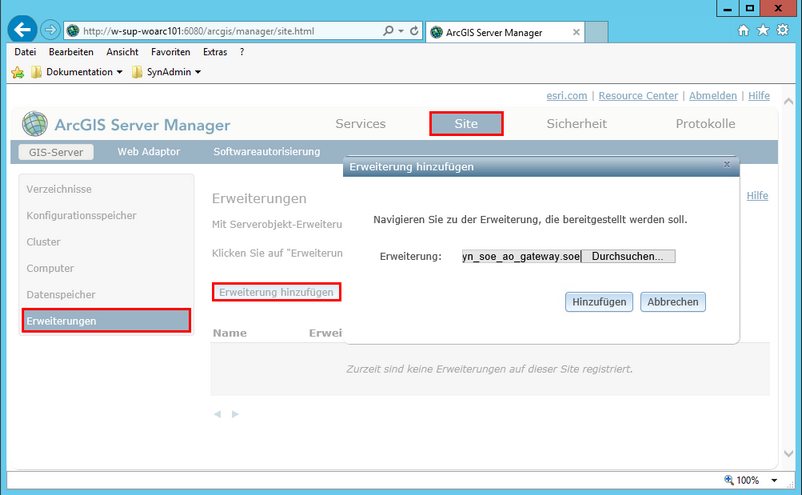The image size is (802, 495).
Task: Click the browser forward arrow button
Action: (x=50, y=31)
